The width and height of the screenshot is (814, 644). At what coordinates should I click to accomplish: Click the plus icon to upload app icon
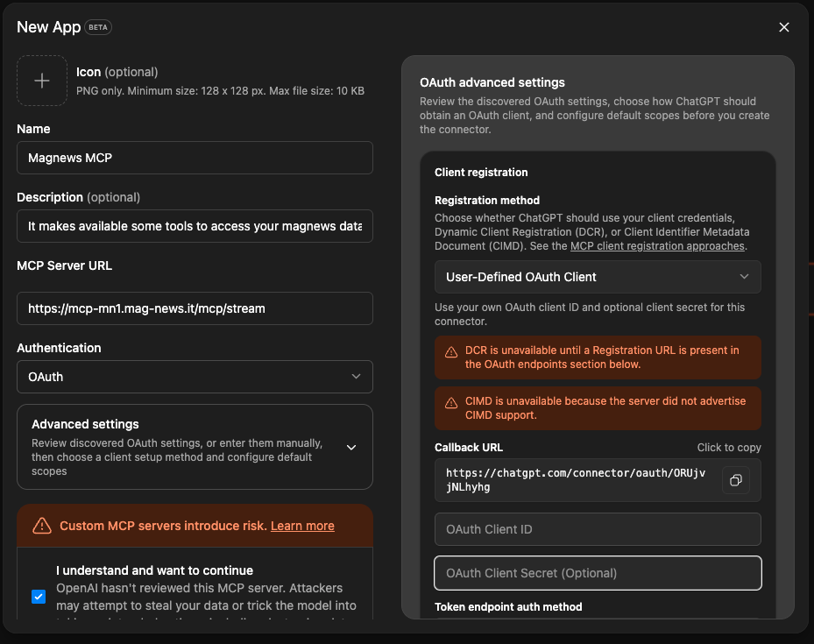pyautogui.click(x=42, y=81)
